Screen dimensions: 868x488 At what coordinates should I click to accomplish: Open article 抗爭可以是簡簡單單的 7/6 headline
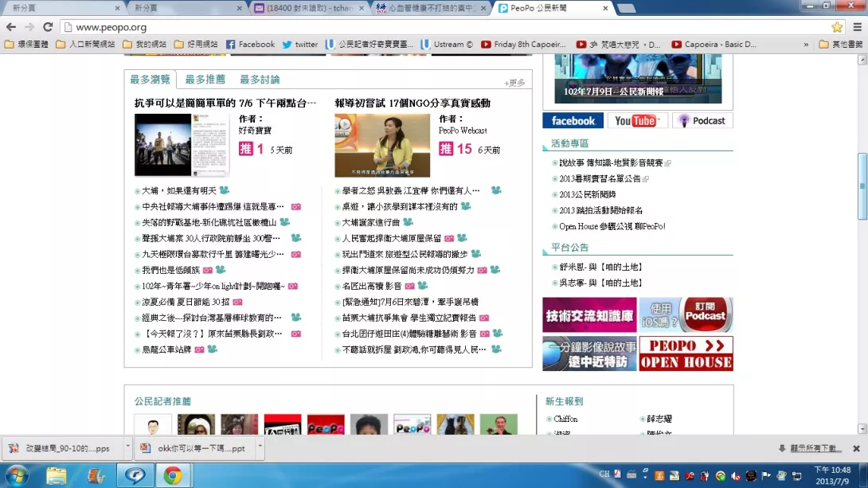click(x=225, y=103)
